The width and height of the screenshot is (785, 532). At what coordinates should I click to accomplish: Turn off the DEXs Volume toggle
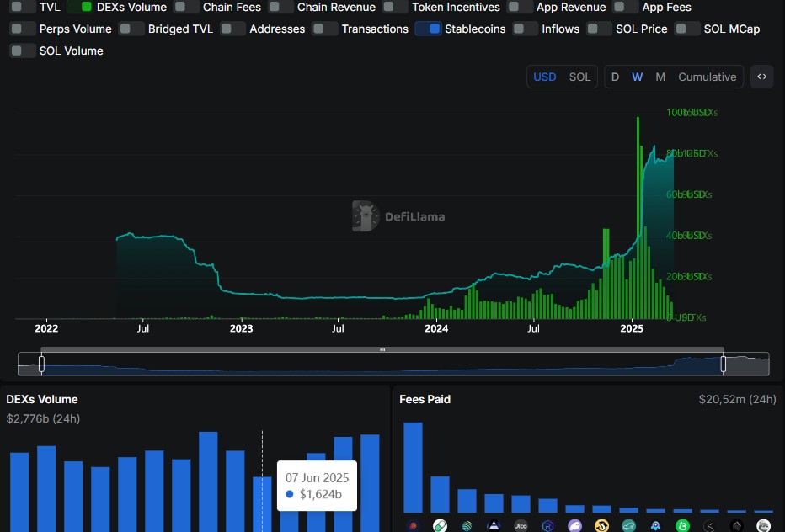(80, 7)
